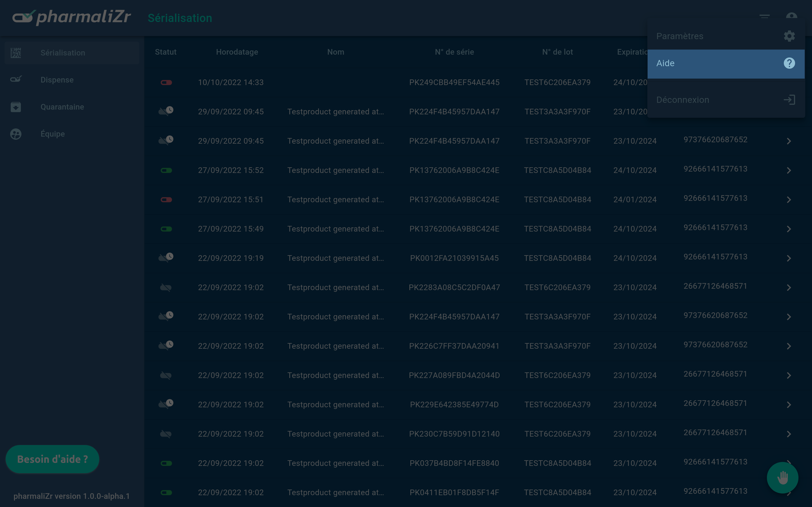Click the Aide question mark icon
This screenshot has width=812, height=507.
click(789, 63)
